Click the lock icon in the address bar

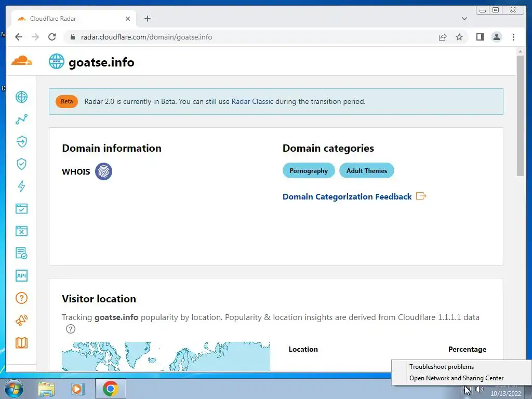point(73,37)
